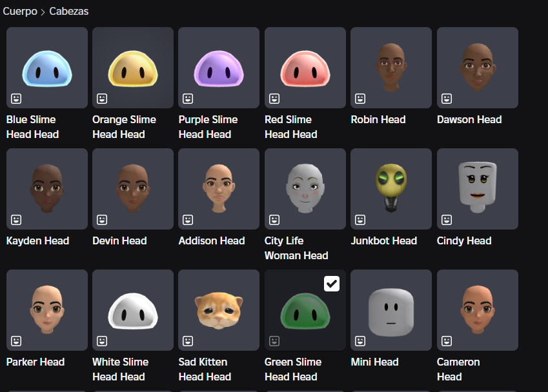
Task: Click the 'Cindy Head' name text
Action: pos(464,241)
